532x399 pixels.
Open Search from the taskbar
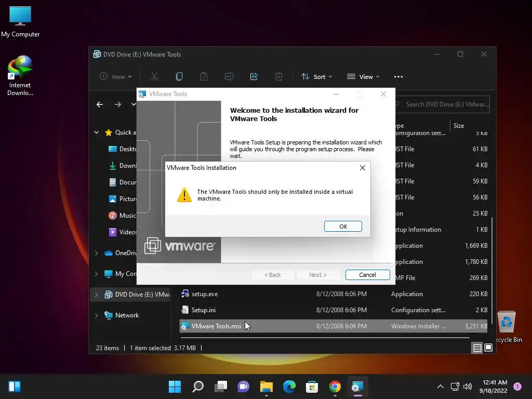(198, 387)
